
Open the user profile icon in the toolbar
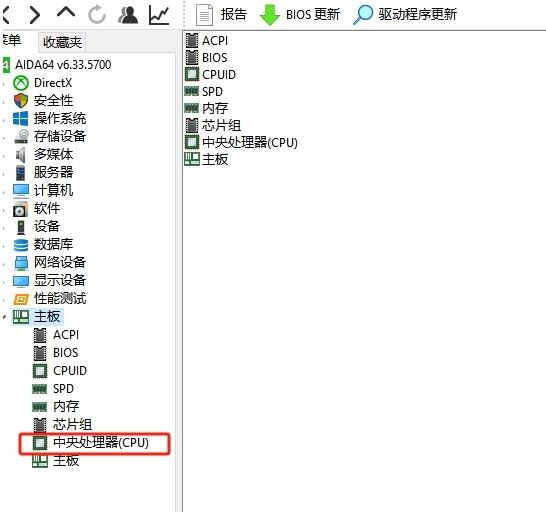click(x=128, y=15)
